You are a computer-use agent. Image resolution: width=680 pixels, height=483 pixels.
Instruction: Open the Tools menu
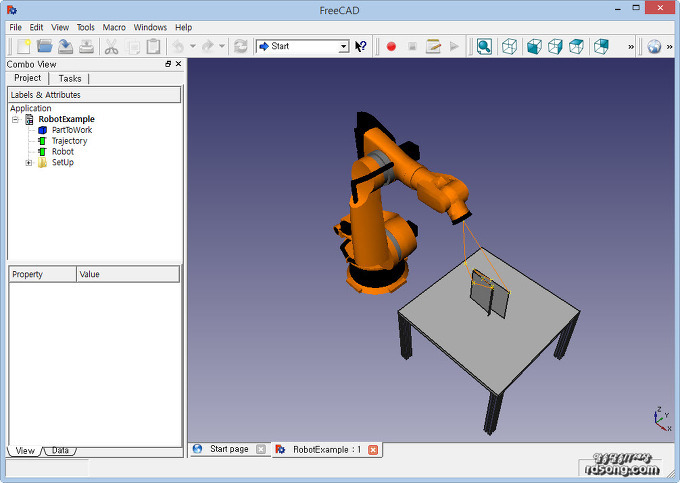point(85,27)
